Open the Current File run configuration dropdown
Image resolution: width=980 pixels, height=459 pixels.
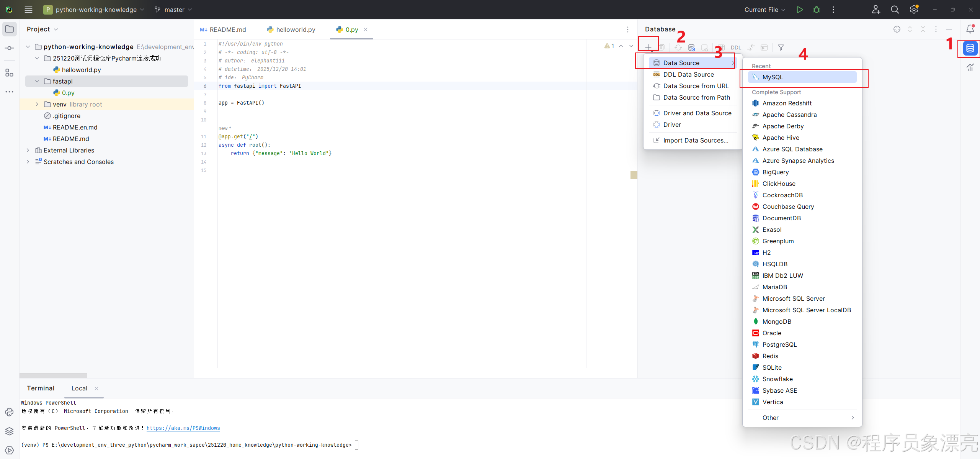point(764,10)
